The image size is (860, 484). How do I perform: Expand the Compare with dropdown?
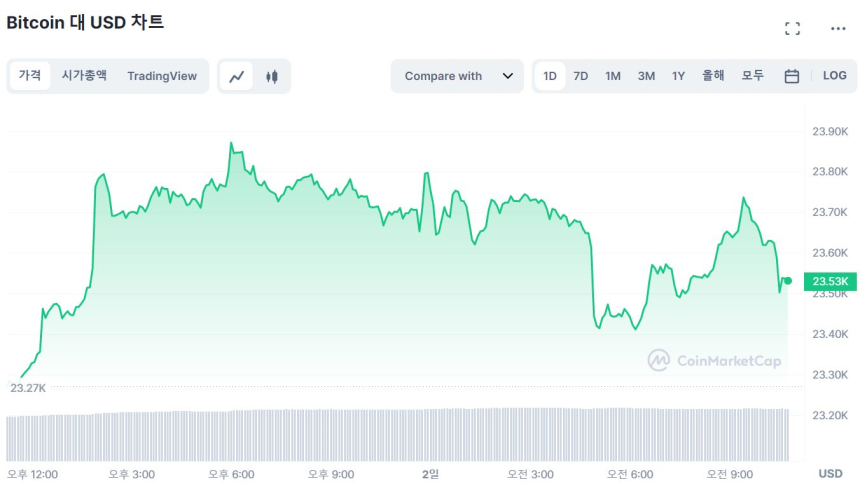click(x=456, y=76)
